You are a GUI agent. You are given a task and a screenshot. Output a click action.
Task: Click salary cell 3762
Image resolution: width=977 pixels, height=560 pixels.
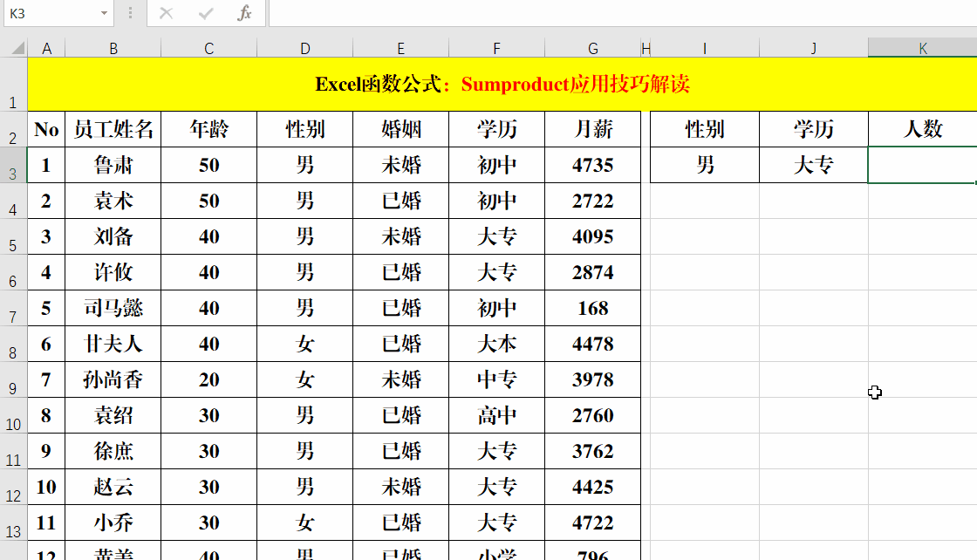tap(592, 451)
